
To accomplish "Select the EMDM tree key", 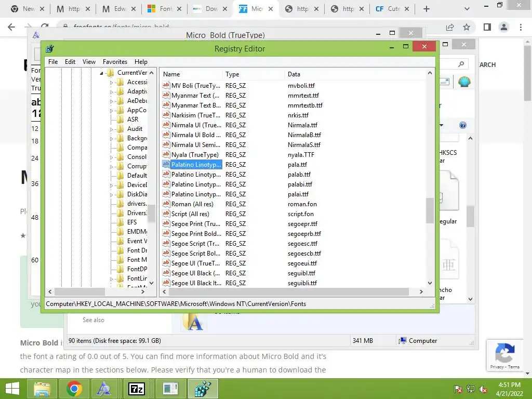I will click(x=137, y=231).
